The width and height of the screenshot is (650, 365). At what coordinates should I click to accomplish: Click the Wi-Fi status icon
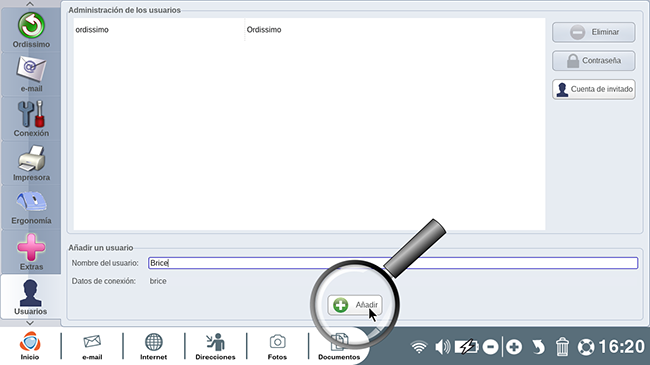click(419, 347)
